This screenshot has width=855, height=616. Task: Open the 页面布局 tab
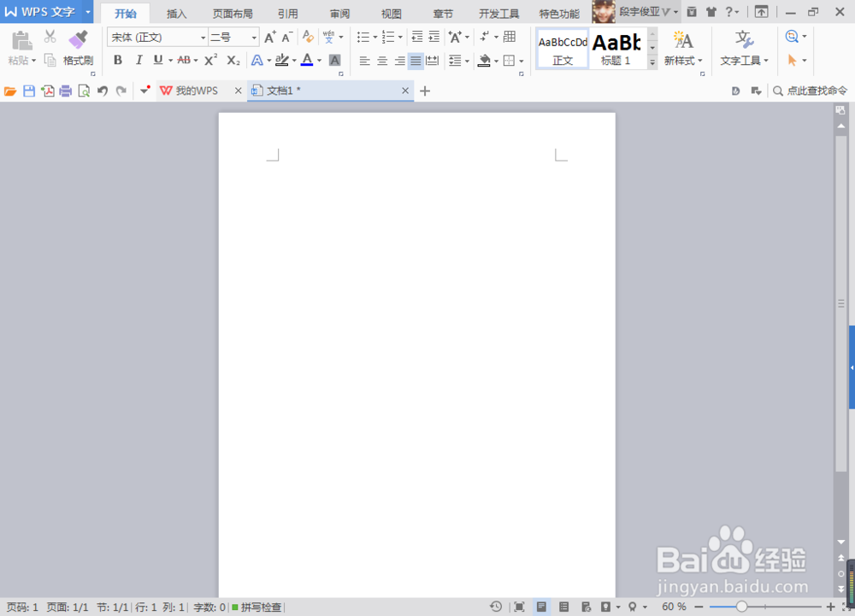pyautogui.click(x=233, y=14)
